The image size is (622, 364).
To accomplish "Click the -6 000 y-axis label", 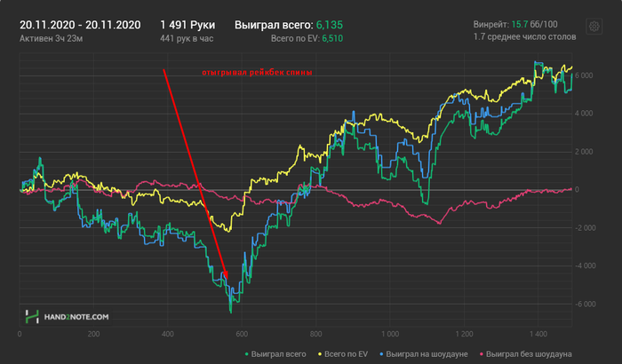I will click(585, 305).
